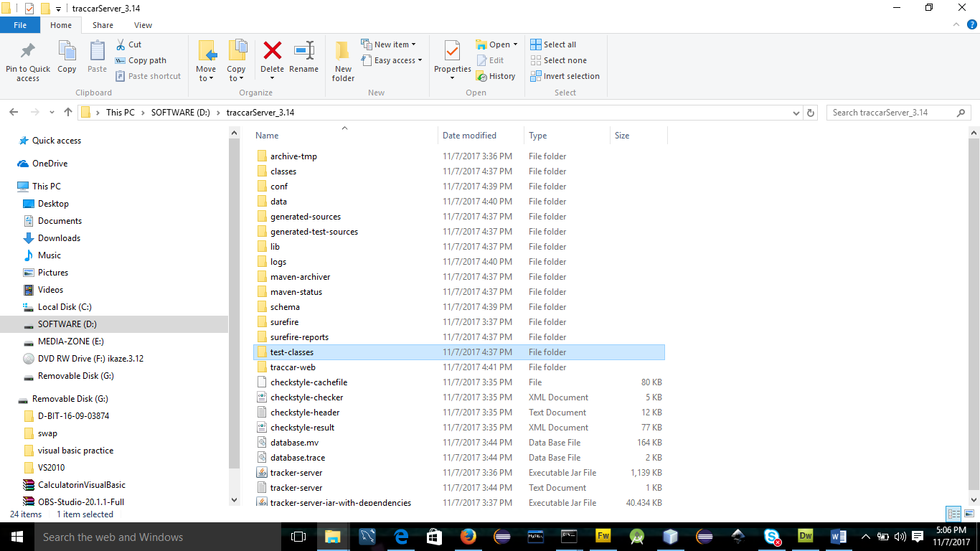Image resolution: width=980 pixels, height=551 pixels.
Task: Open Skype from the taskbar
Action: 772,537
